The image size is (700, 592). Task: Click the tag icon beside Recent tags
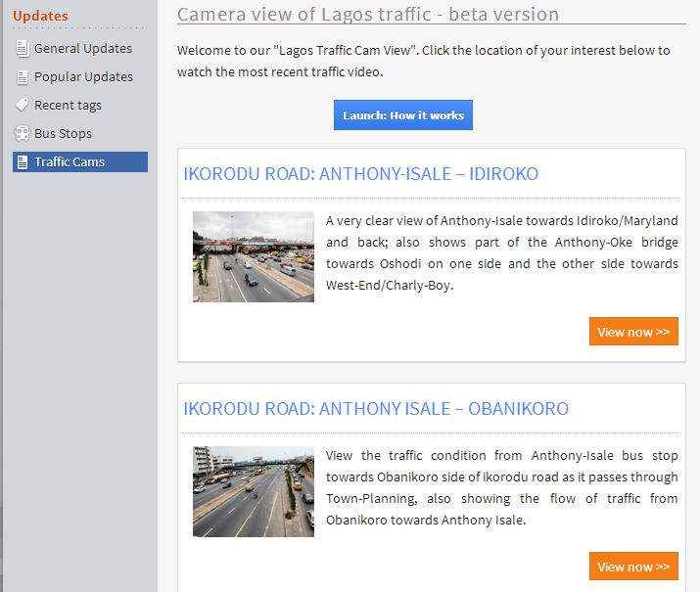click(x=22, y=105)
